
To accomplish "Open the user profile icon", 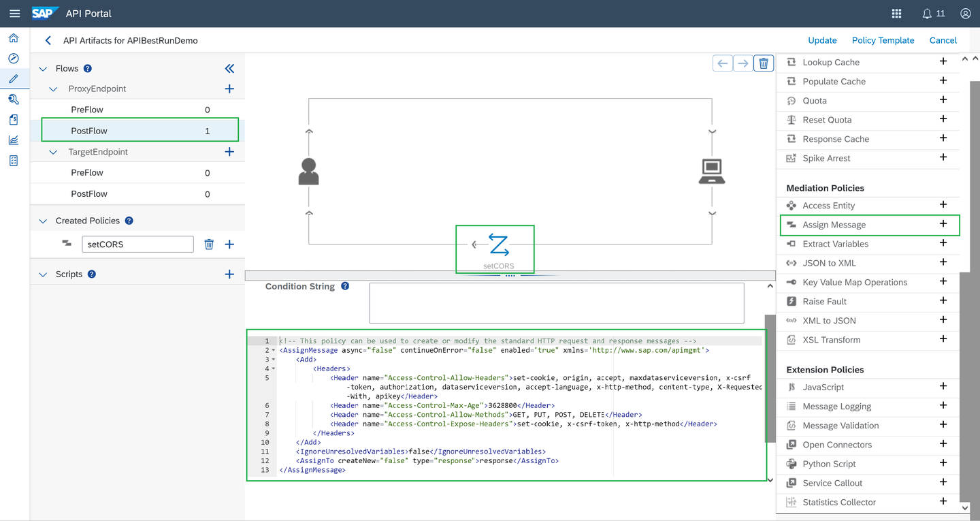I will click(x=965, y=14).
